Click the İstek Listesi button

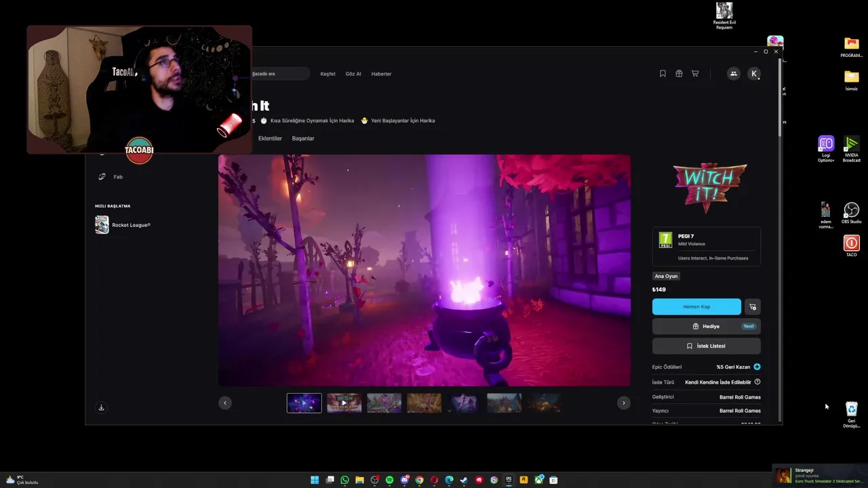coord(706,346)
